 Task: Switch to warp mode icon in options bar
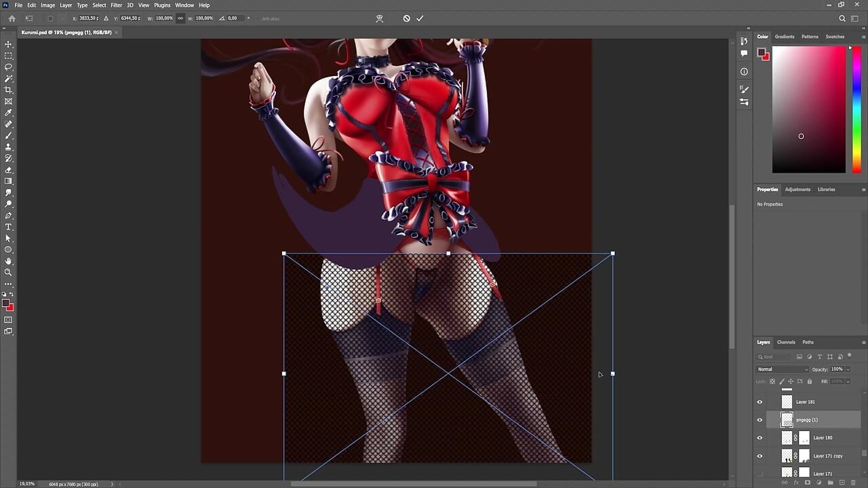[380, 18]
